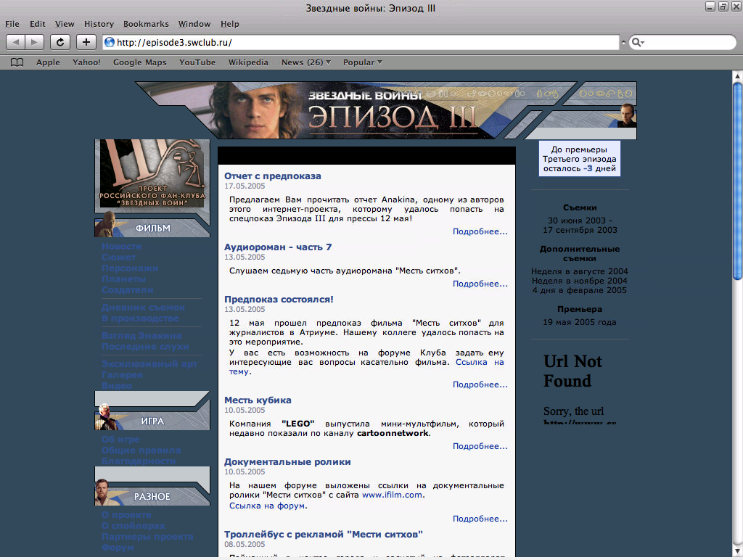Image resolution: width=743 pixels, height=560 pixels.
Task: Go back with the left arrow button
Action: tap(16, 42)
